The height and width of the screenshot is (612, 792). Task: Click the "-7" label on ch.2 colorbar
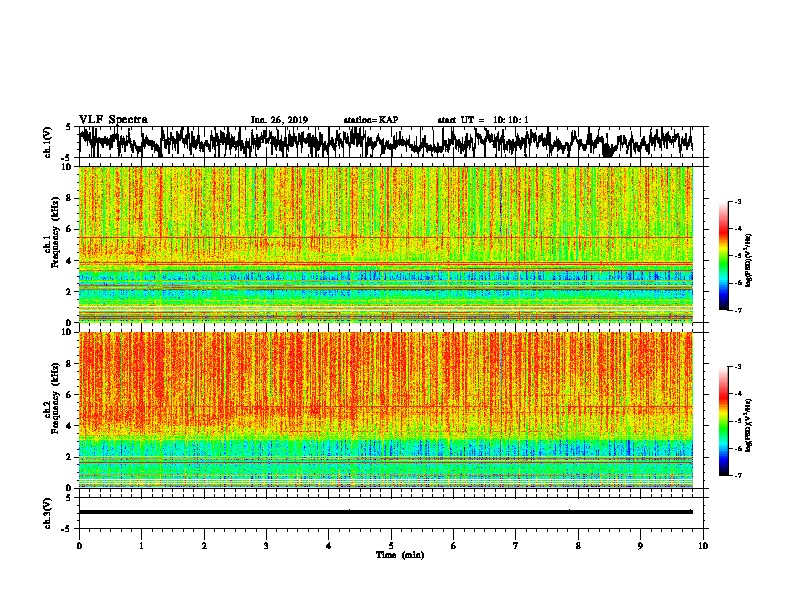(737, 476)
